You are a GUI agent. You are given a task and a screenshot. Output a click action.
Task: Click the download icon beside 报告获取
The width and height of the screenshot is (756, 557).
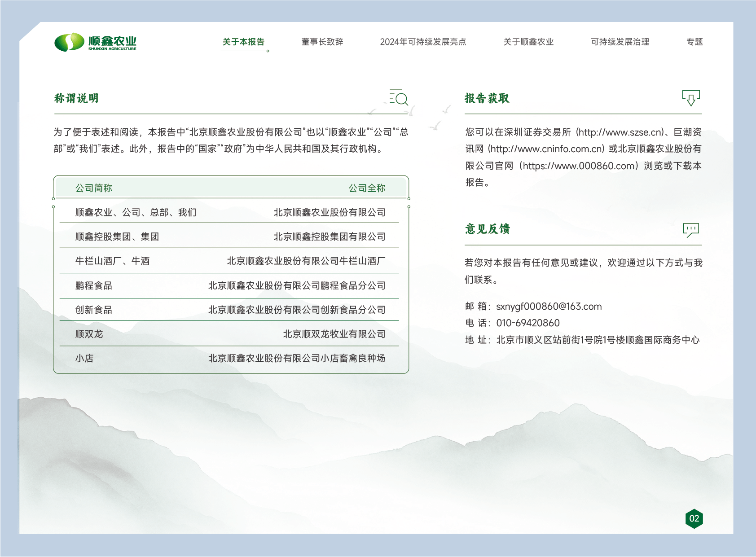(691, 97)
